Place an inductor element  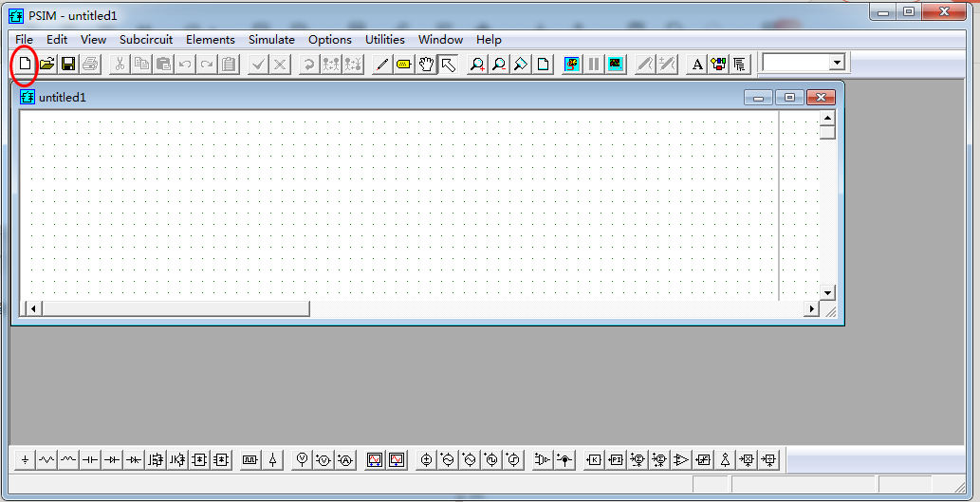point(68,460)
